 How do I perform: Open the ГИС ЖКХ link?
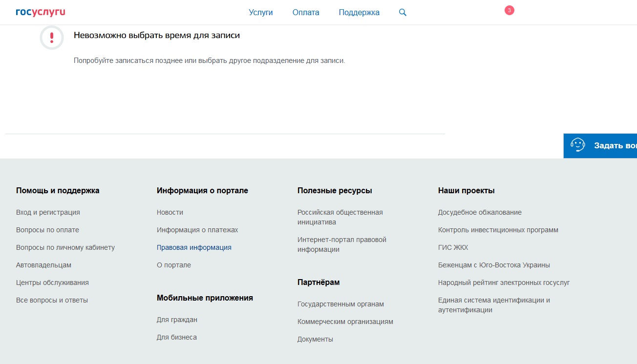pos(453,247)
